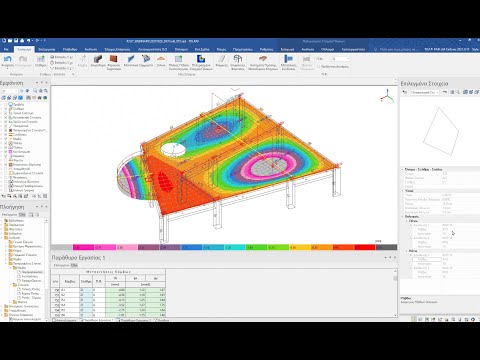The width and height of the screenshot is (480, 360).
Task: Click the Κόμβος column header in results table
Action: tap(69, 281)
